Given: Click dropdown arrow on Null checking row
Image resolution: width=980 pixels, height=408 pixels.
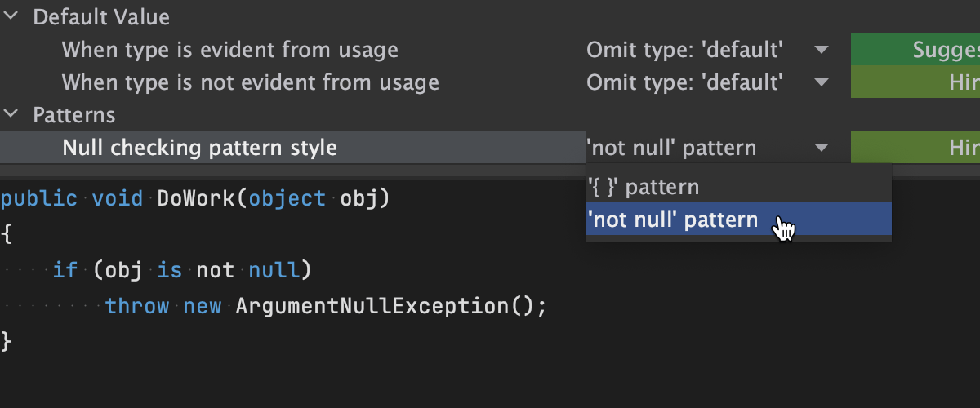Looking at the screenshot, I should (x=822, y=148).
